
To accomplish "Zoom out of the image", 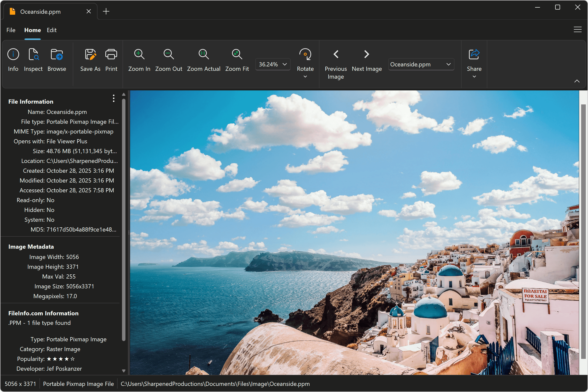I will (169, 60).
